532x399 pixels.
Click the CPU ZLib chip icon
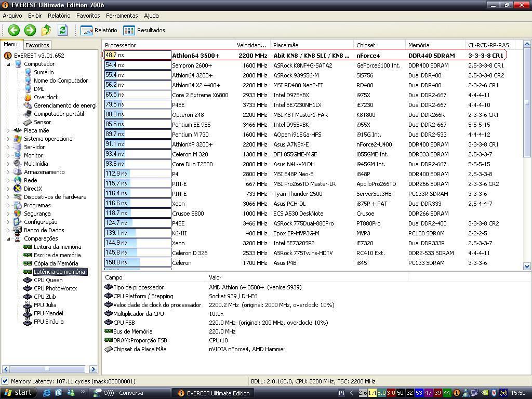click(x=28, y=297)
